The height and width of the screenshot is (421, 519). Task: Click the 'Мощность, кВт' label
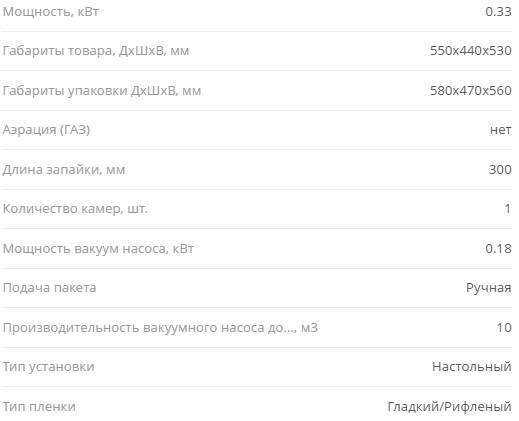51,12
